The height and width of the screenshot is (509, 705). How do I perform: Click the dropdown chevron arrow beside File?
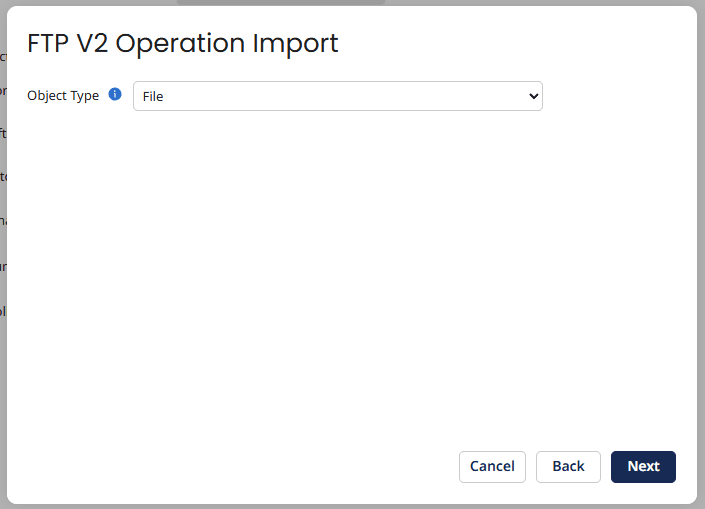(533, 96)
